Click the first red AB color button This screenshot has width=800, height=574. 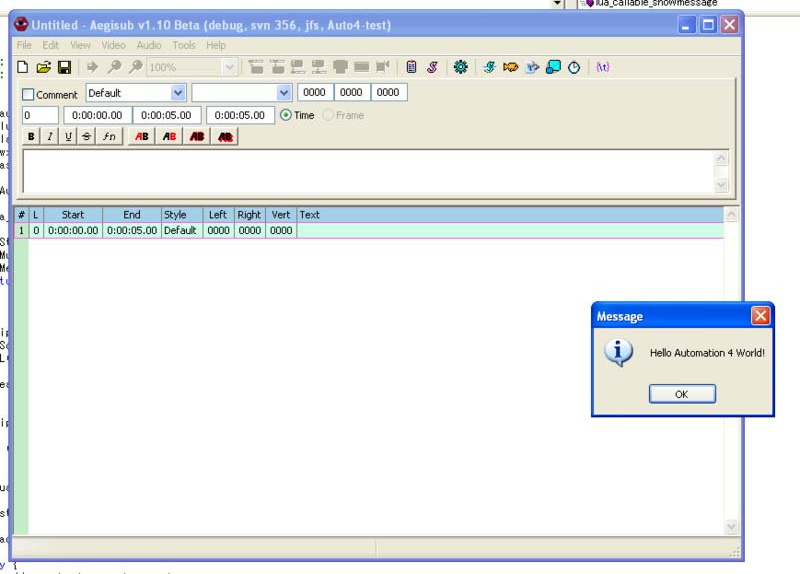[142, 137]
